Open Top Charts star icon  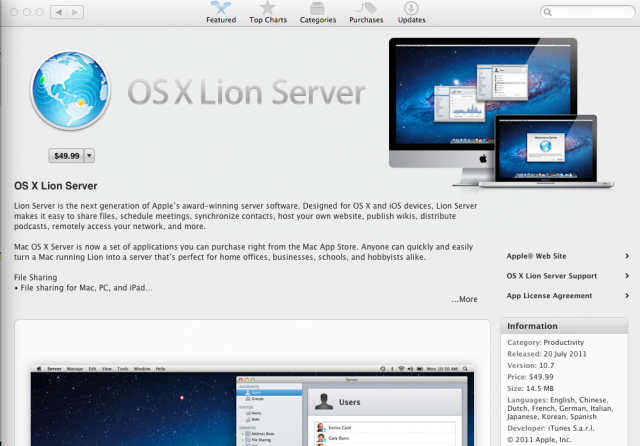(x=268, y=7)
